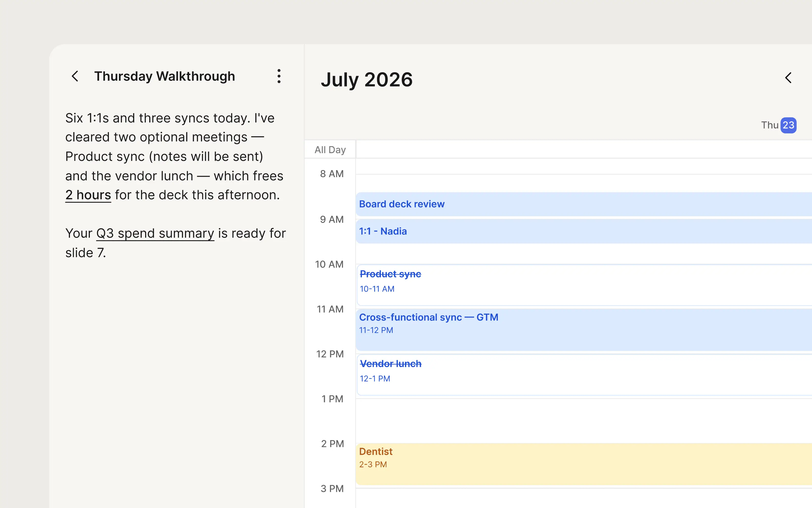Select the empty 1 PM time slot

click(x=584, y=421)
